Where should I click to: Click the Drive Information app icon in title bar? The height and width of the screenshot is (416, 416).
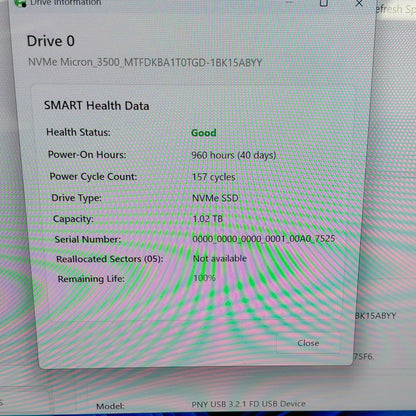(x=20, y=3)
